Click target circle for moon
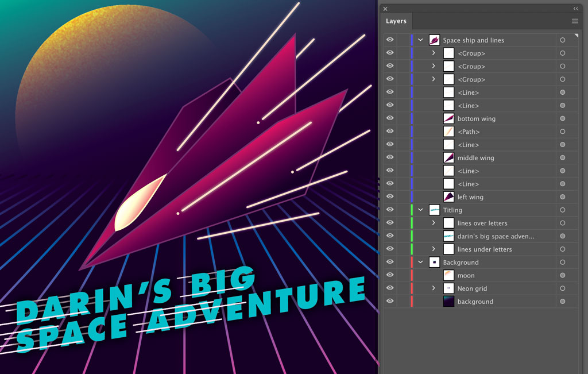The width and height of the screenshot is (588, 374). pos(563,275)
